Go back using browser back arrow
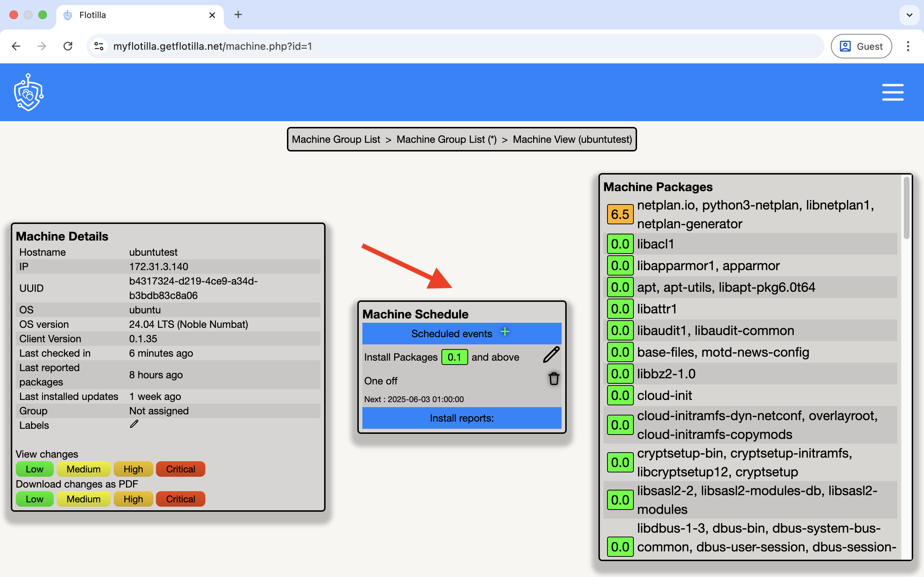Screen dimensions: 924x577 (x=16, y=46)
